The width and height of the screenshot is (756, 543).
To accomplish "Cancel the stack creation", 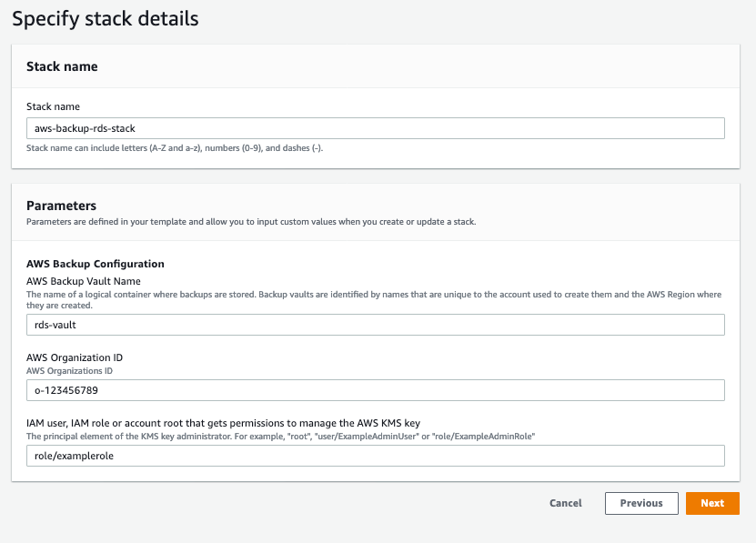I will (565, 503).
